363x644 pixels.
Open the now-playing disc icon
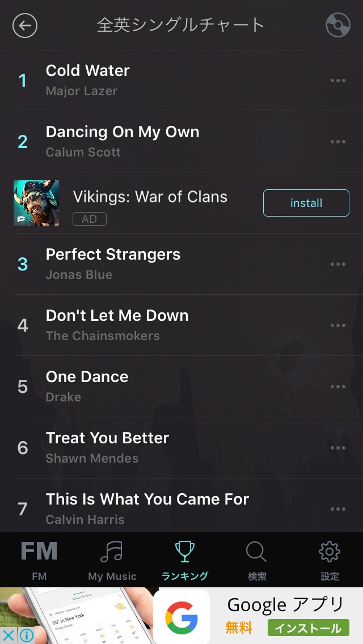338,25
